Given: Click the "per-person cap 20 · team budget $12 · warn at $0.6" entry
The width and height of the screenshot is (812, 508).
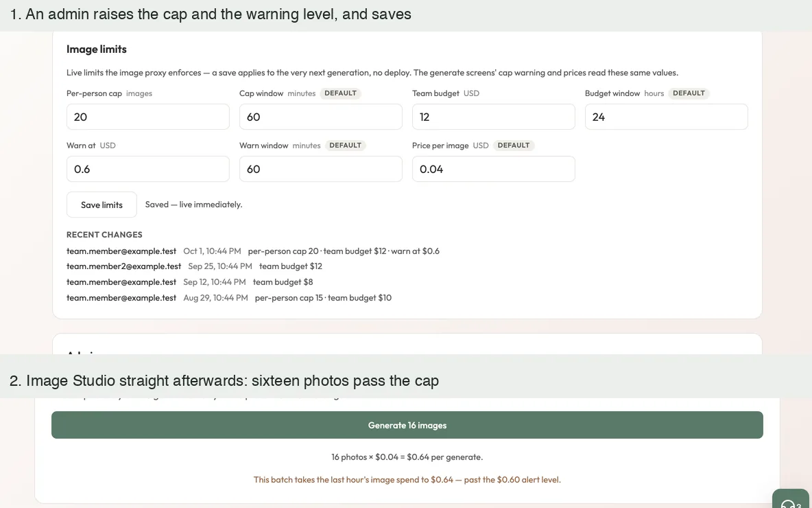Looking at the screenshot, I should 344,251.
